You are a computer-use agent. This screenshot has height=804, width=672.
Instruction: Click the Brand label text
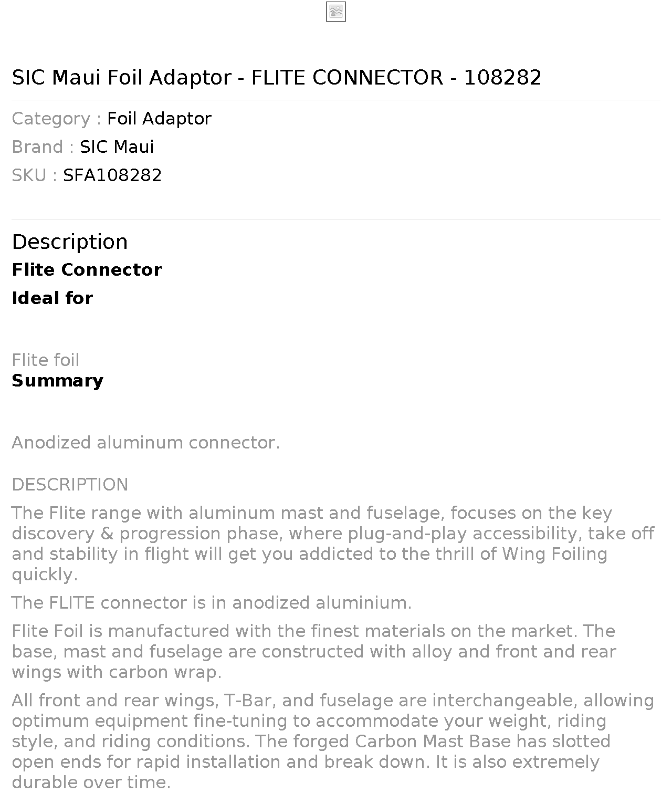43,147
